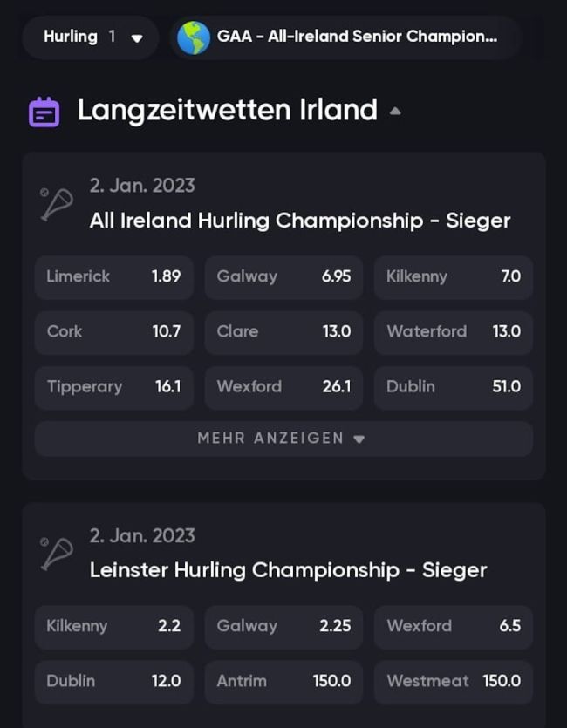
Task: Open All Ireland Hurling Championship - Sieger title
Action: (299, 221)
